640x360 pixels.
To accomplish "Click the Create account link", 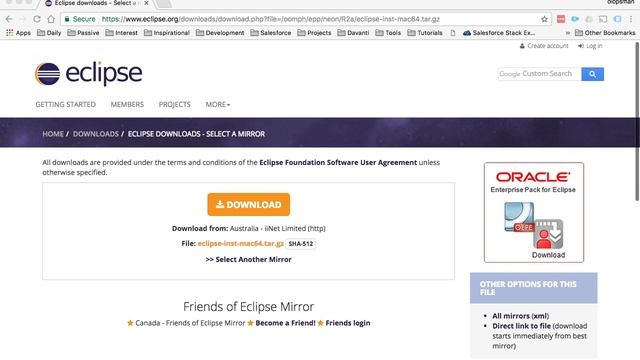I will [544, 46].
